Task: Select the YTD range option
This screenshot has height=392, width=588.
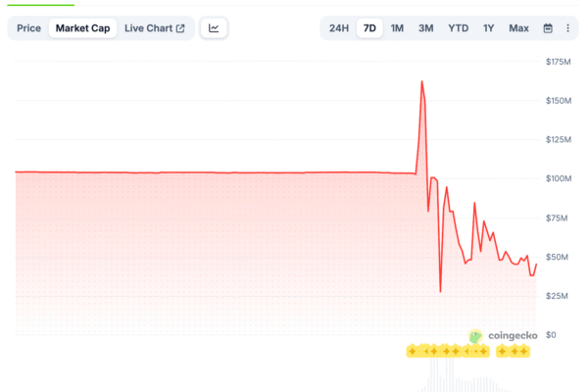Action: click(458, 28)
